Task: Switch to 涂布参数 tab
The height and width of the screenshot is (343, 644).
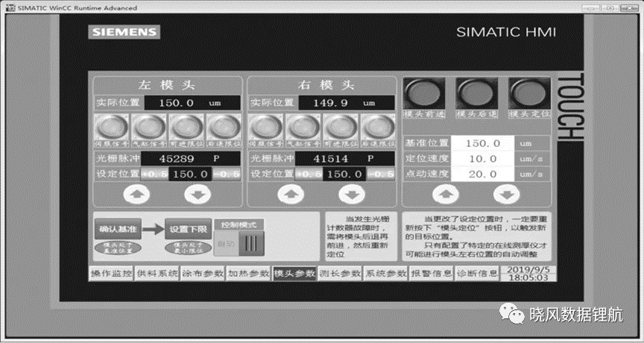Action: coord(203,274)
